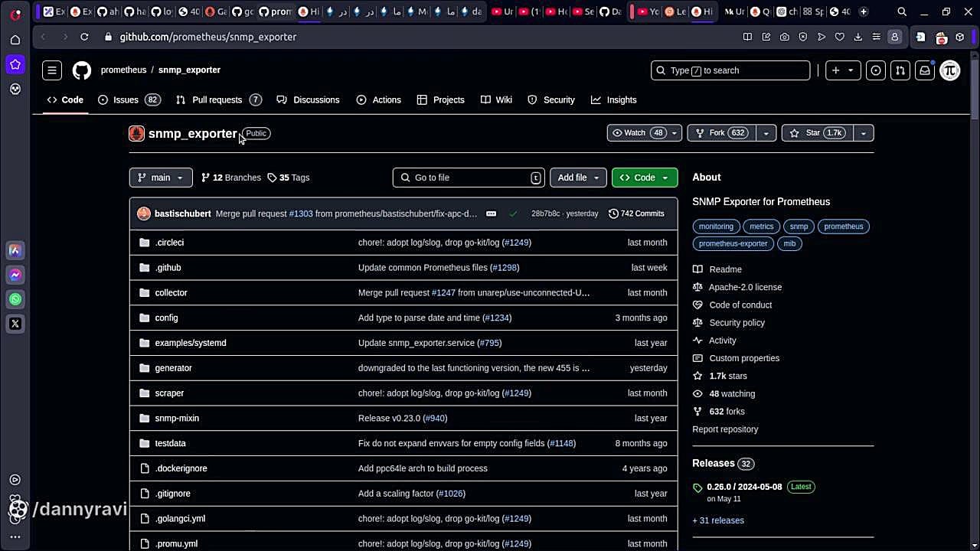Viewport: 980px width, 551px height.
Task: Open Messenger in Opera sidebar
Action: point(15,275)
